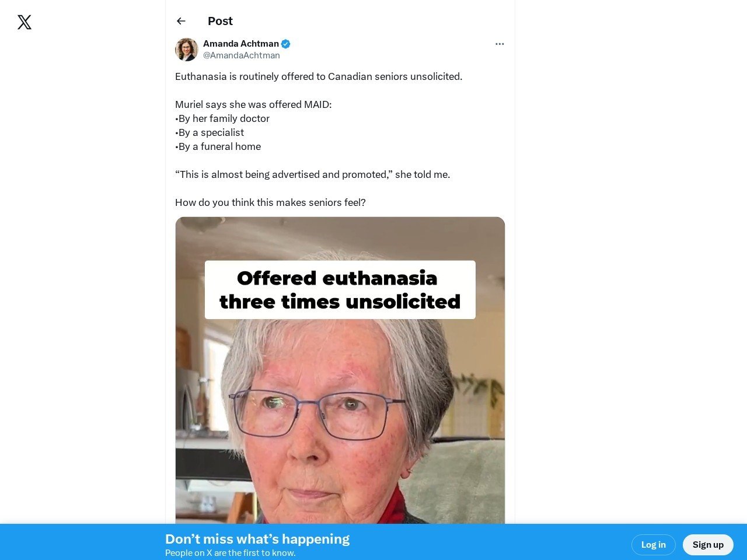This screenshot has width=747, height=560.
Task: Open the @AmandaAchtman handle link
Action: (x=242, y=55)
